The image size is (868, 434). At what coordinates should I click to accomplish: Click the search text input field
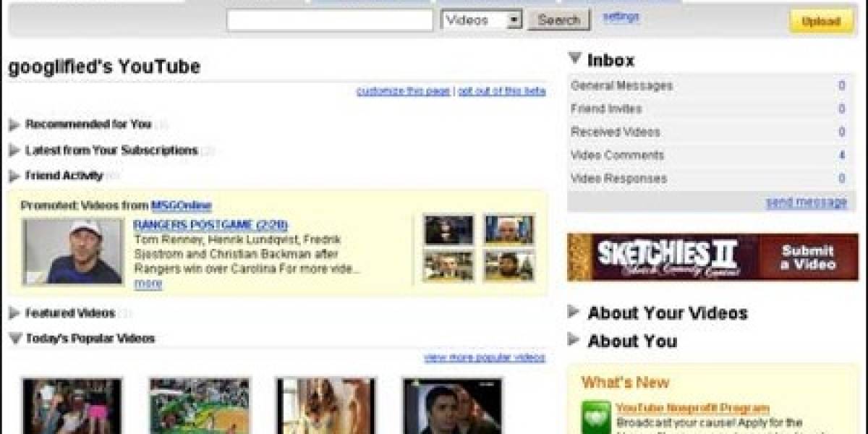pos(330,20)
